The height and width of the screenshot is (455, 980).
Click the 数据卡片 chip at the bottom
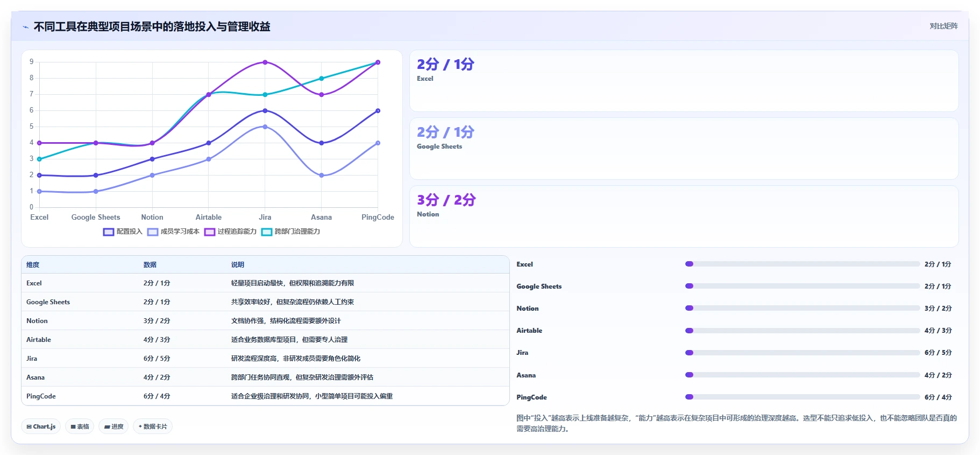pos(153,426)
